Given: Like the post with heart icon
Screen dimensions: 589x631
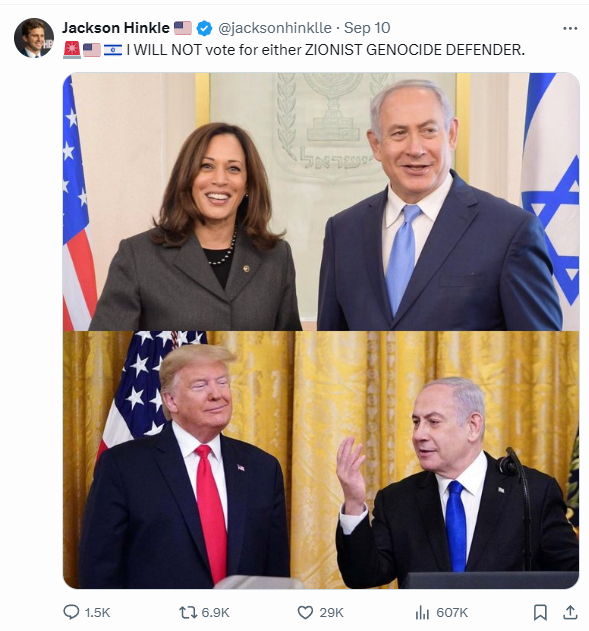Looking at the screenshot, I should [x=305, y=612].
